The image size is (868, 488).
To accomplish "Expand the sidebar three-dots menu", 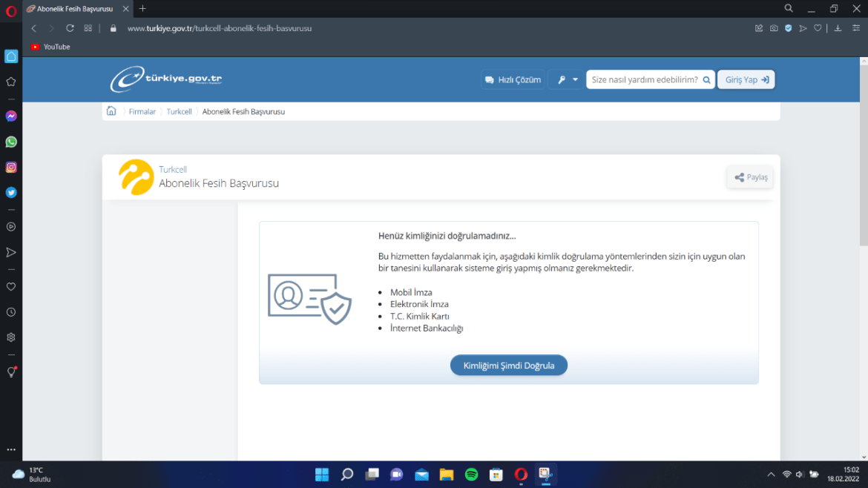I will (11, 449).
